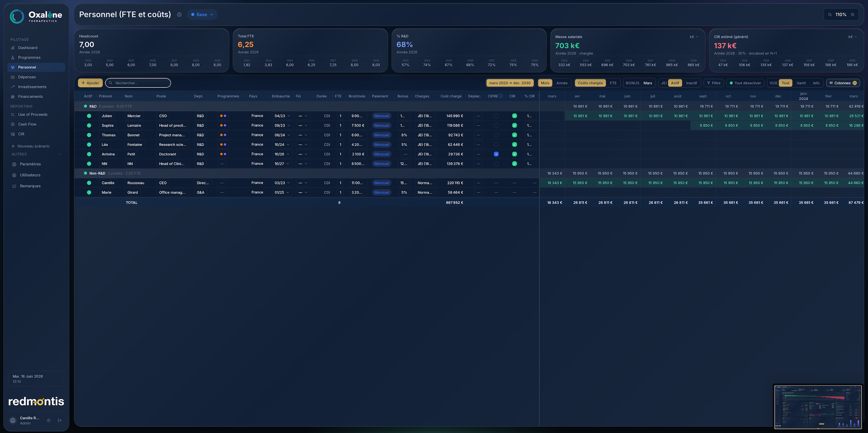The width and height of the screenshot is (868, 433).
Task: Click the CIR report icon in sidebar
Action: click(13, 134)
